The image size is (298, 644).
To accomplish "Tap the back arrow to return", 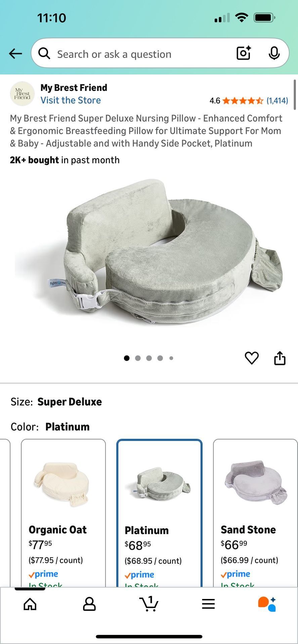I will (x=15, y=53).
